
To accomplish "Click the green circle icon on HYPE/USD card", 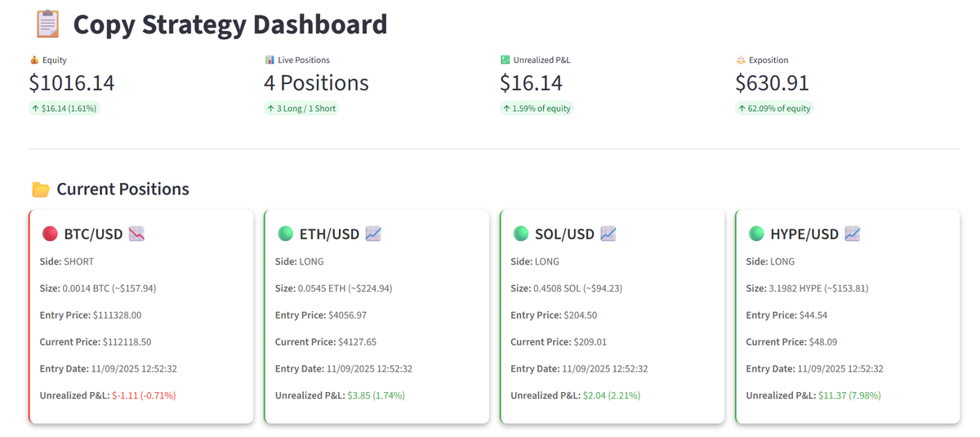I will pyautogui.click(x=756, y=234).
